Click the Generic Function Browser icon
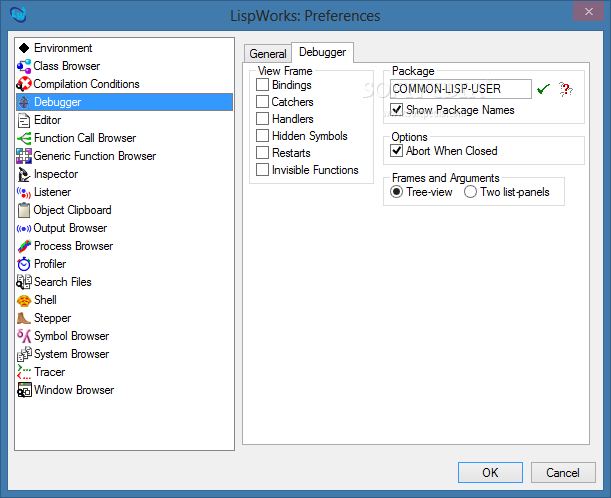 click(24, 156)
